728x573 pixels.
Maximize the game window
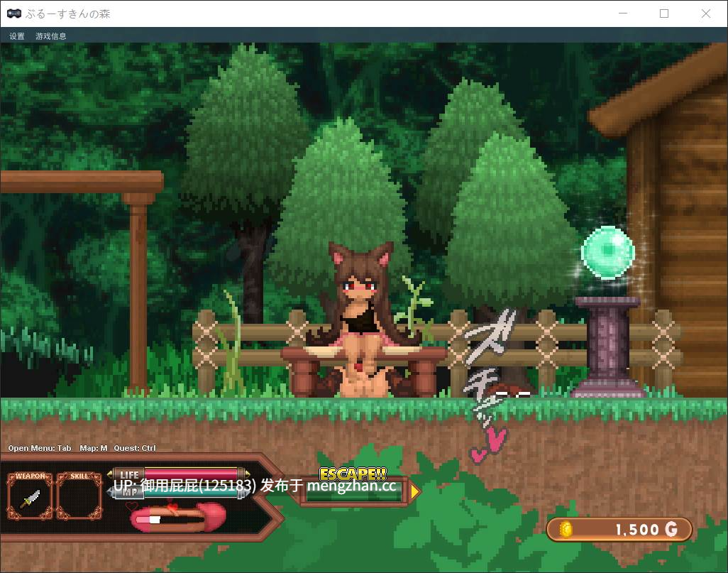click(664, 13)
